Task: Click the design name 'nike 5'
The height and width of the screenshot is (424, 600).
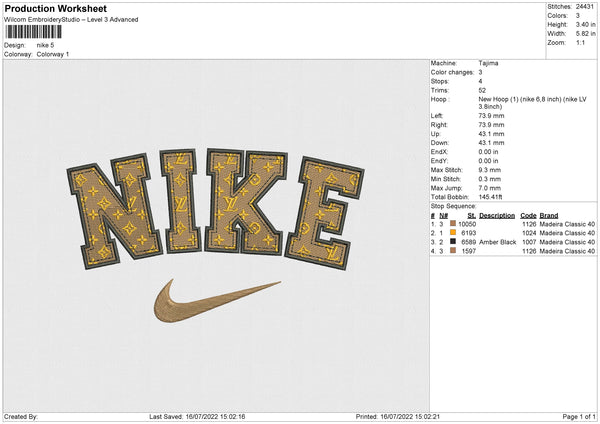Action: tap(45, 45)
